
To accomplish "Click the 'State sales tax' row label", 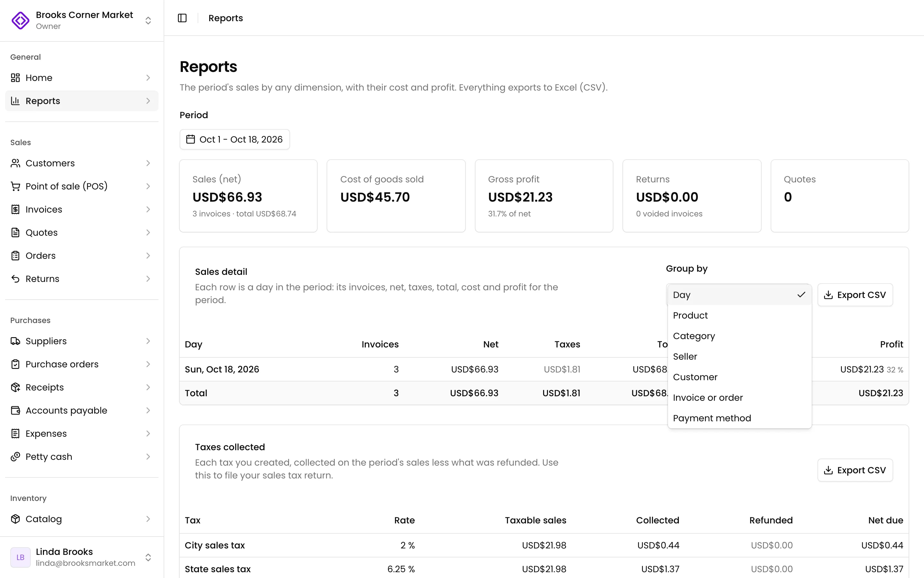I will (x=218, y=569).
